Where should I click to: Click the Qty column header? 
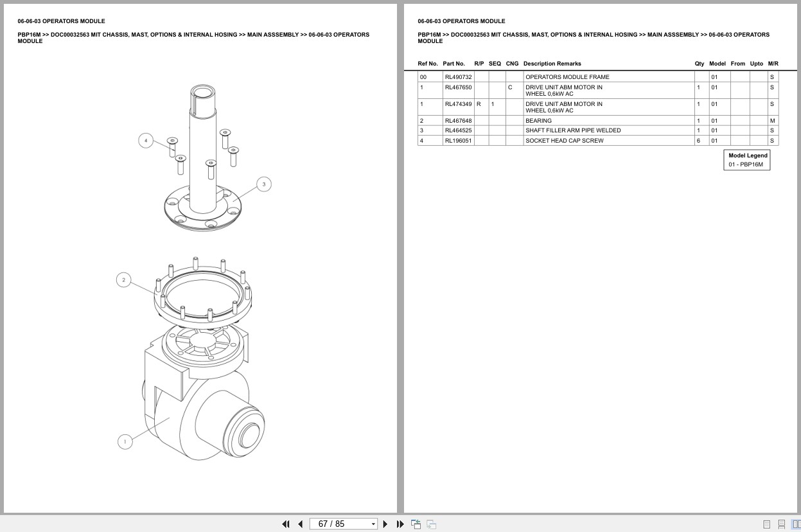coord(700,64)
